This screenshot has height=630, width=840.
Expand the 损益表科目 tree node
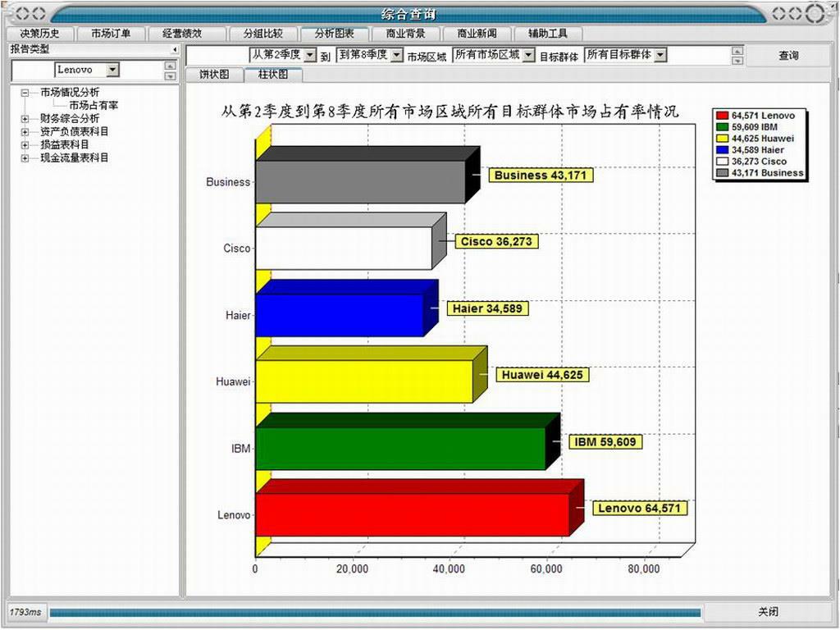coord(25,144)
